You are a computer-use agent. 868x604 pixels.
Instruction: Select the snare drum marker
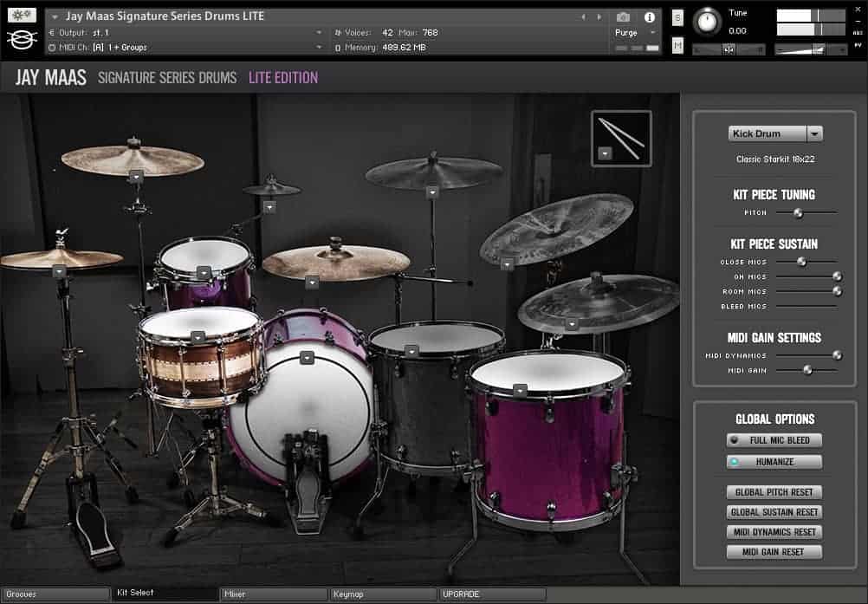(x=198, y=337)
